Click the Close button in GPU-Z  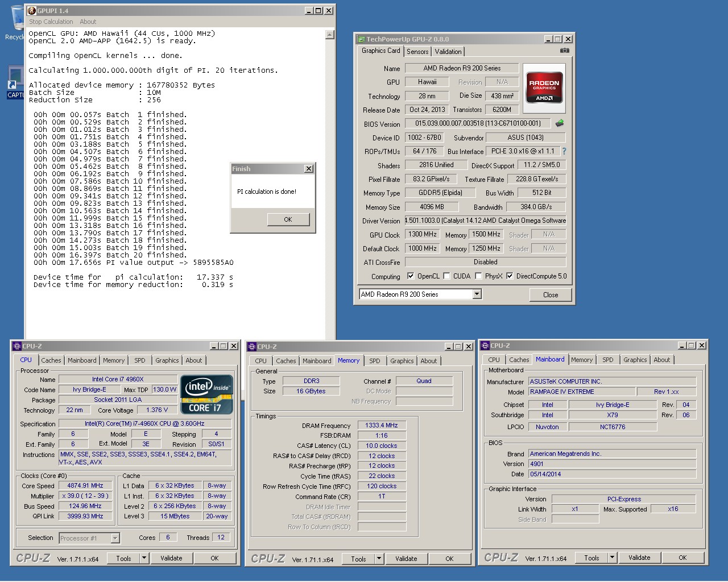(x=551, y=295)
